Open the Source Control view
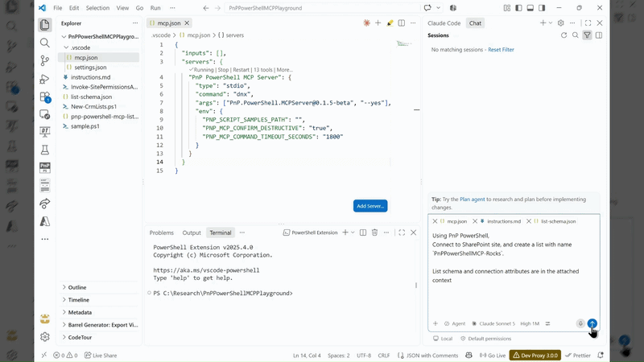 coord(45,61)
